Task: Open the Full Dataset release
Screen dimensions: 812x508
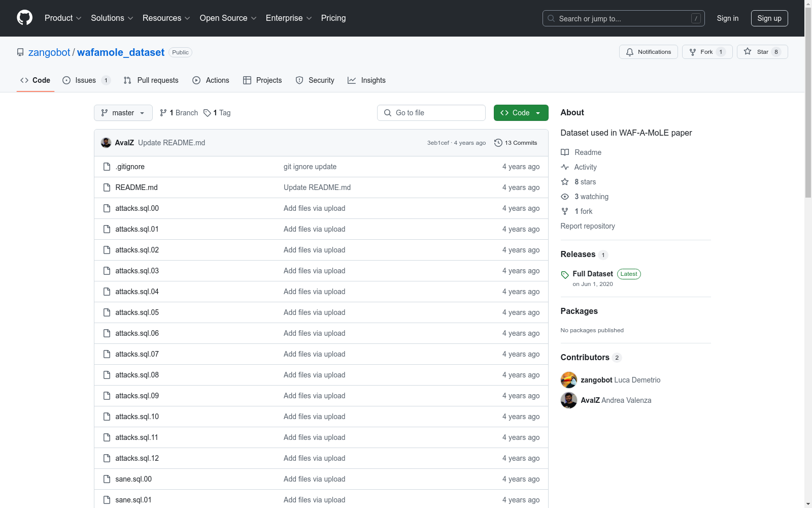Action: coord(593,274)
